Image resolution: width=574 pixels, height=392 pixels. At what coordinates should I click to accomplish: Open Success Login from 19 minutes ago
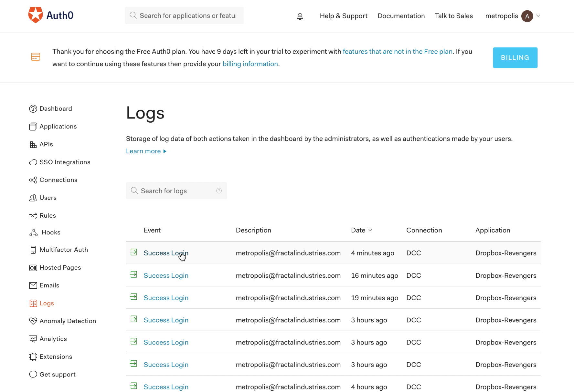point(166,298)
